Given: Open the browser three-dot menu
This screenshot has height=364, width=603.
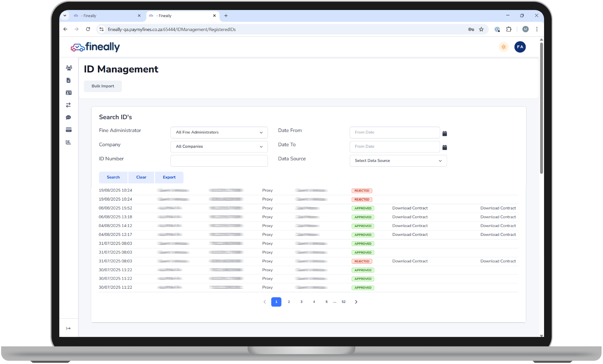Looking at the screenshot, I should click(x=537, y=29).
